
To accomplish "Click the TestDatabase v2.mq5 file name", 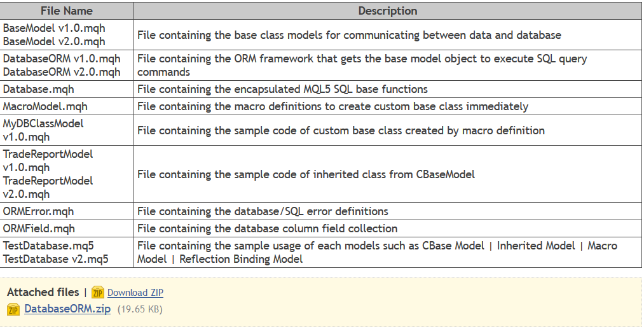I will [56, 259].
